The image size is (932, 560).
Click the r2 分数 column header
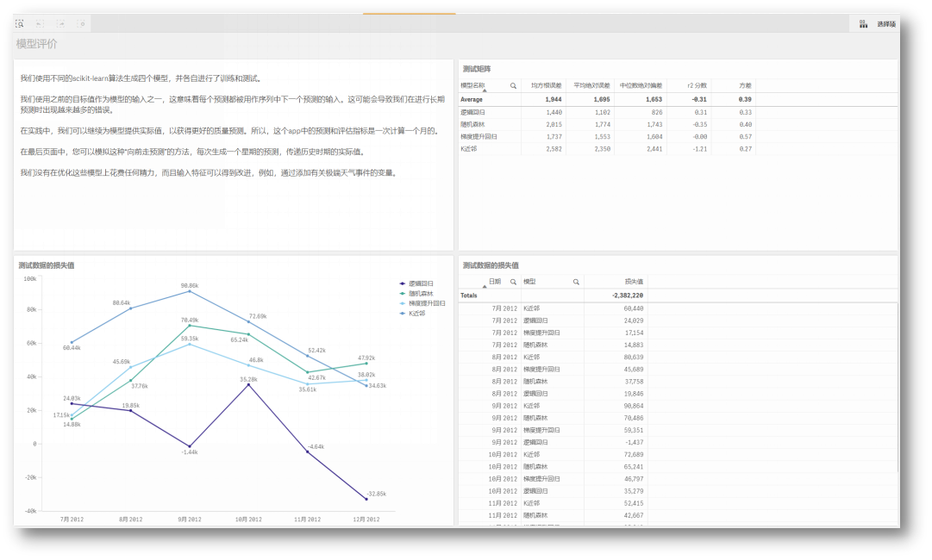point(697,85)
